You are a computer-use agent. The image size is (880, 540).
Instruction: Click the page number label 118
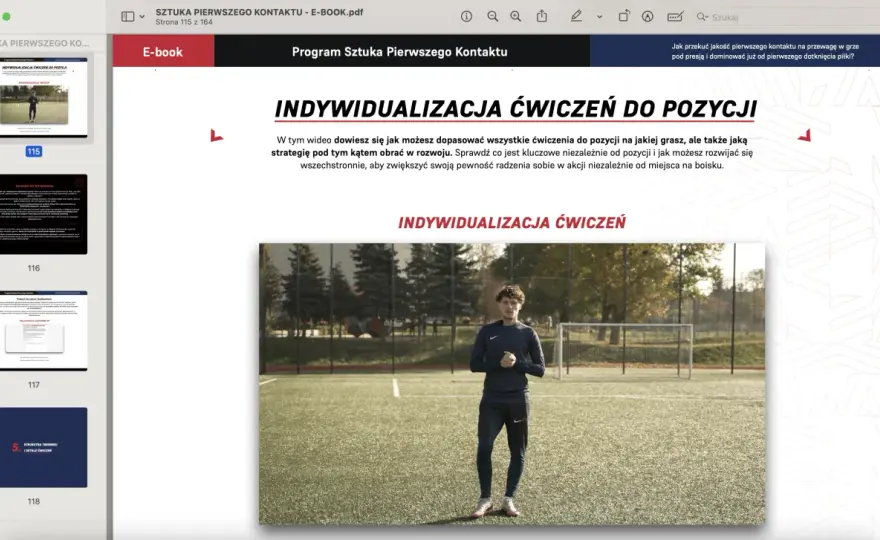click(x=34, y=501)
